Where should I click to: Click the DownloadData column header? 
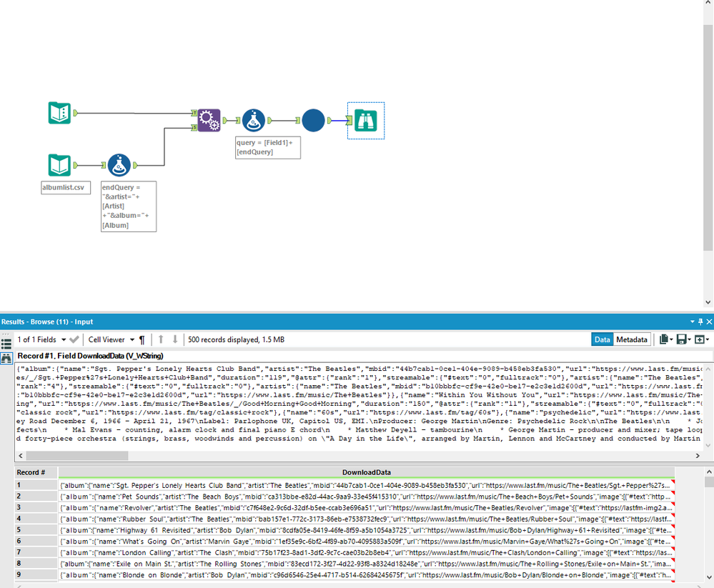pos(366,472)
